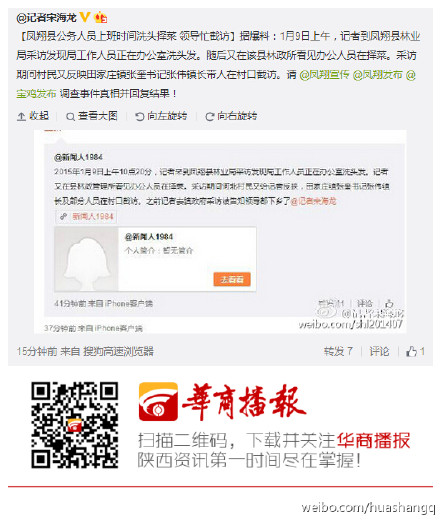
Task: Click the default avatar silhouette thumbnail
Action: (x=86, y=259)
